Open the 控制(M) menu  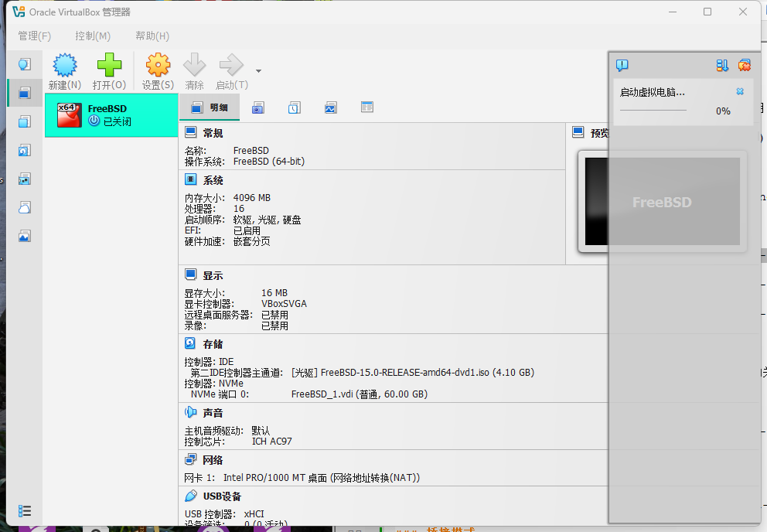[93, 36]
